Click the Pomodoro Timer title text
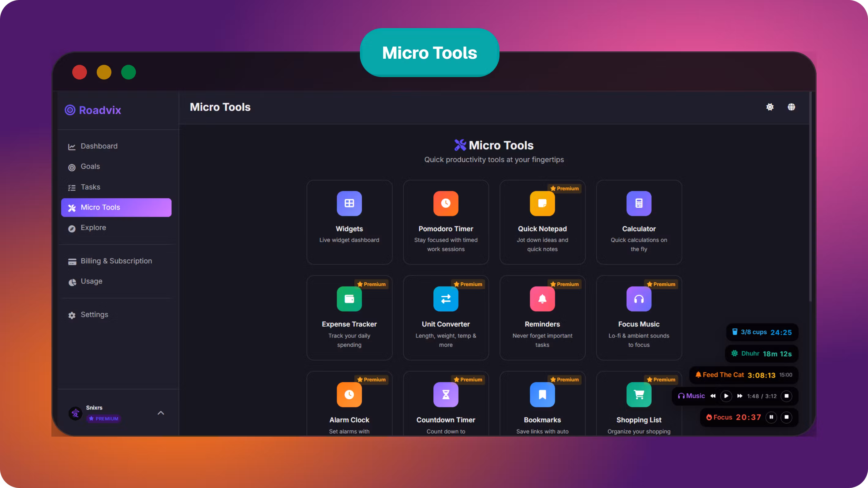The width and height of the screenshot is (868, 488). (x=446, y=229)
